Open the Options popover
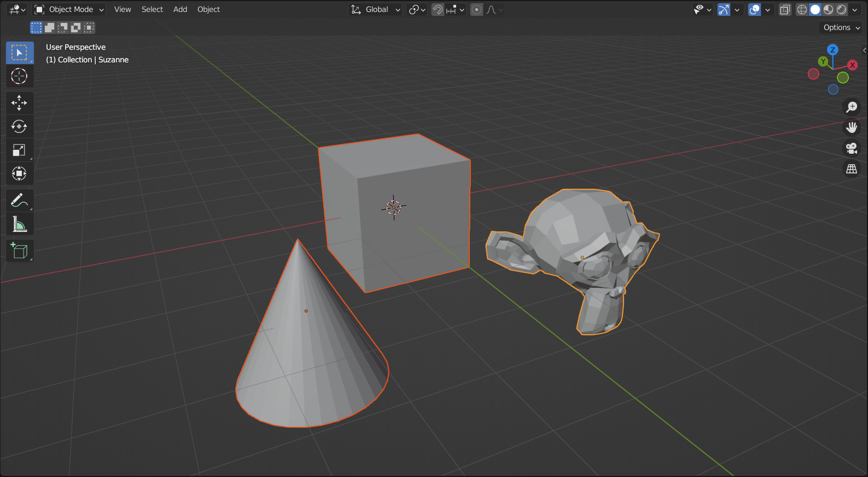The width and height of the screenshot is (868, 477). [841, 27]
